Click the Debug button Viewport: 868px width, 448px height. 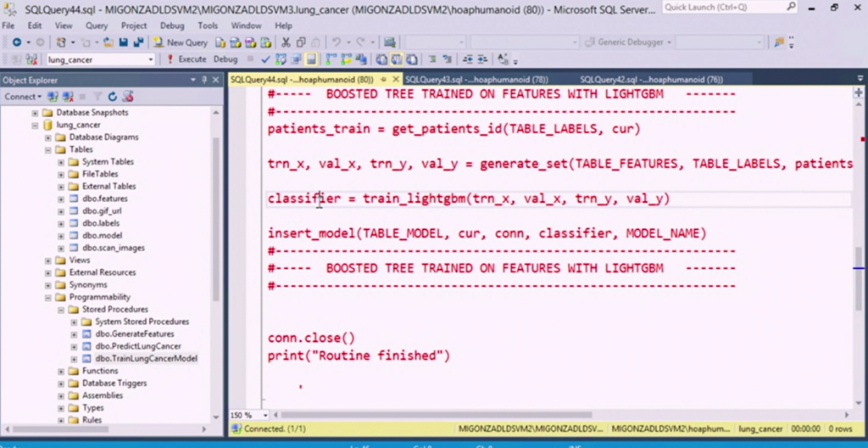[225, 59]
